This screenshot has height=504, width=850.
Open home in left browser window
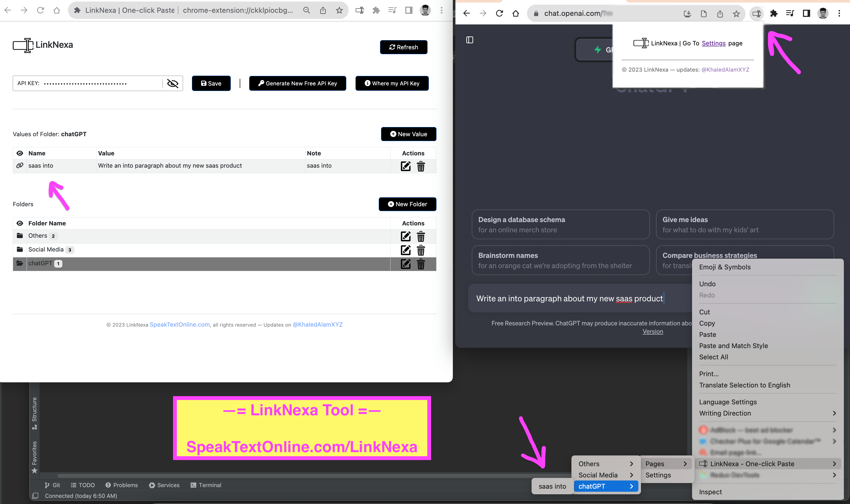click(x=57, y=10)
